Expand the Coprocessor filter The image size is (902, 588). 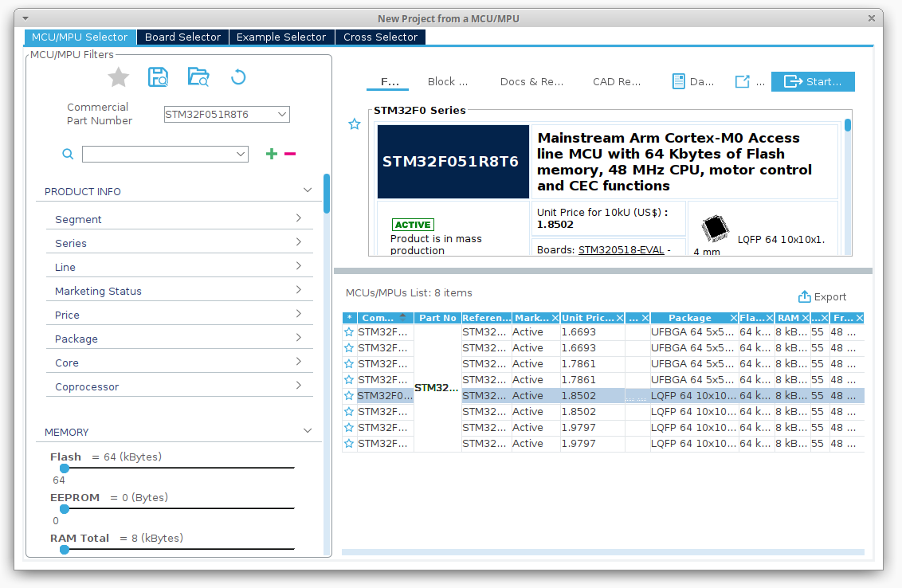point(299,386)
